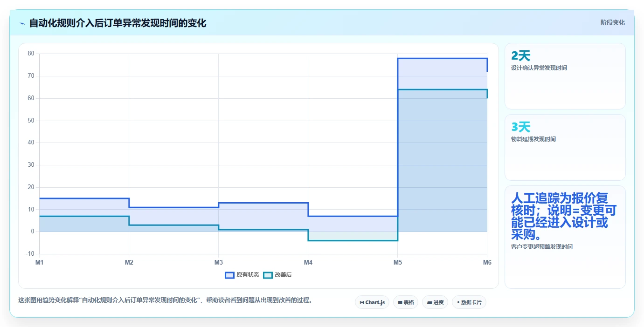
Task: Select the 数据卡片 tag
Action: [469, 302]
